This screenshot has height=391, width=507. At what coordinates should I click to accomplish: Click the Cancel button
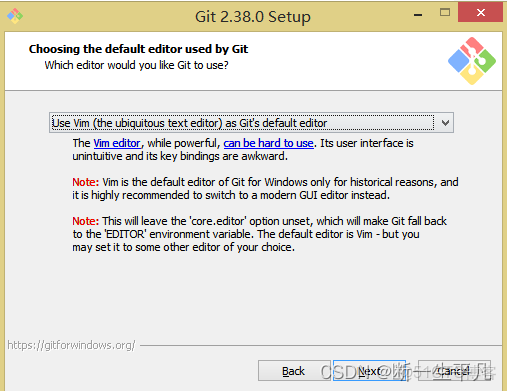pos(454,371)
